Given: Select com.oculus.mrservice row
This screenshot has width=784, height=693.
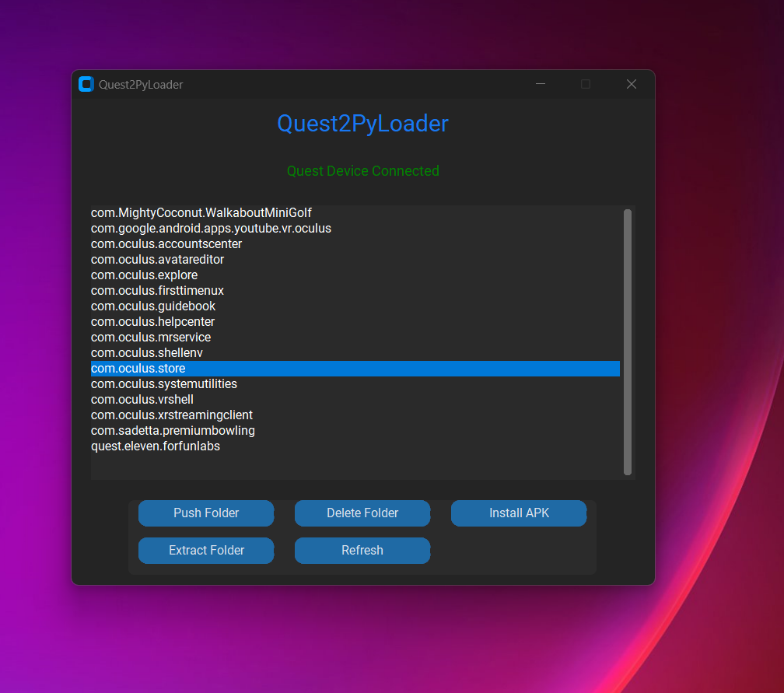Looking at the screenshot, I should (355, 337).
